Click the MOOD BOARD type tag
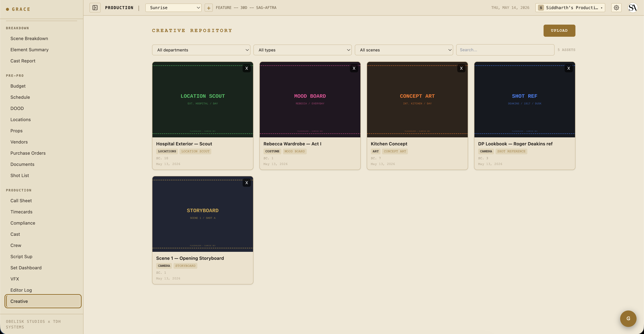The width and height of the screenshot is (644, 334). (x=294, y=151)
